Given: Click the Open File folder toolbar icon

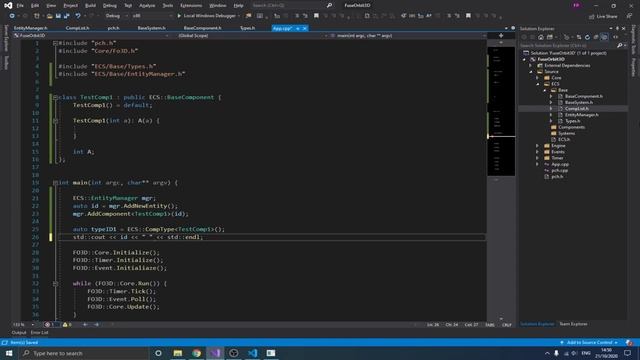Looking at the screenshot, I should [49, 16].
